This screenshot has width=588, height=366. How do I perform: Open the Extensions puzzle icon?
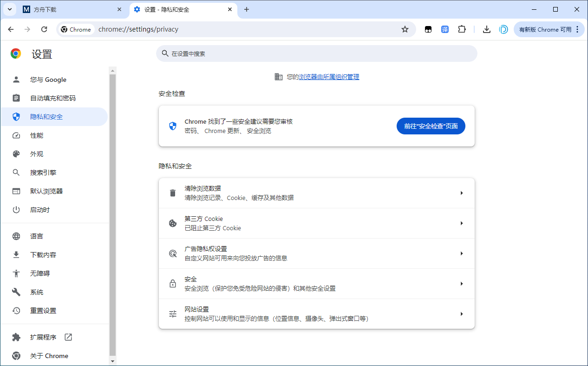(462, 29)
